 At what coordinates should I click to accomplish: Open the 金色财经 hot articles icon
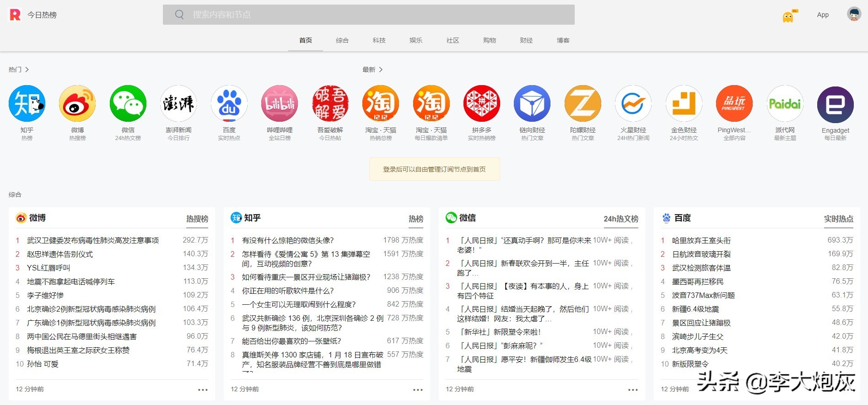[x=684, y=103]
